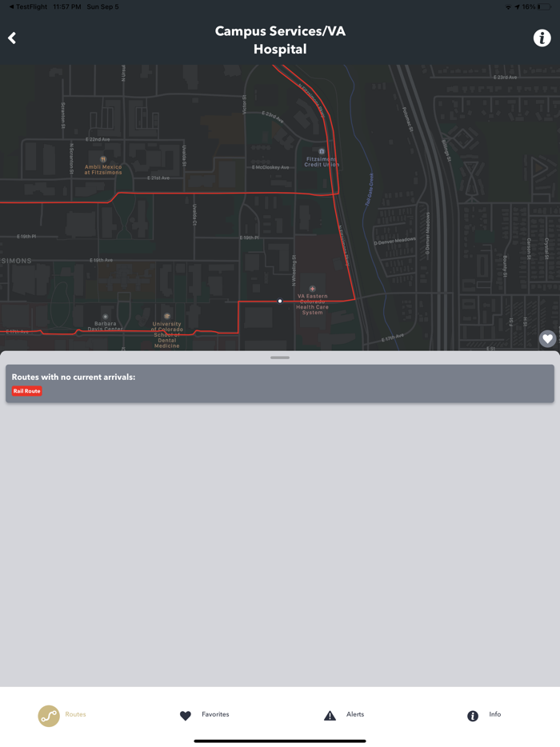560x747 pixels.
Task: Switch to the Favorites tab
Action: tap(205, 714)
